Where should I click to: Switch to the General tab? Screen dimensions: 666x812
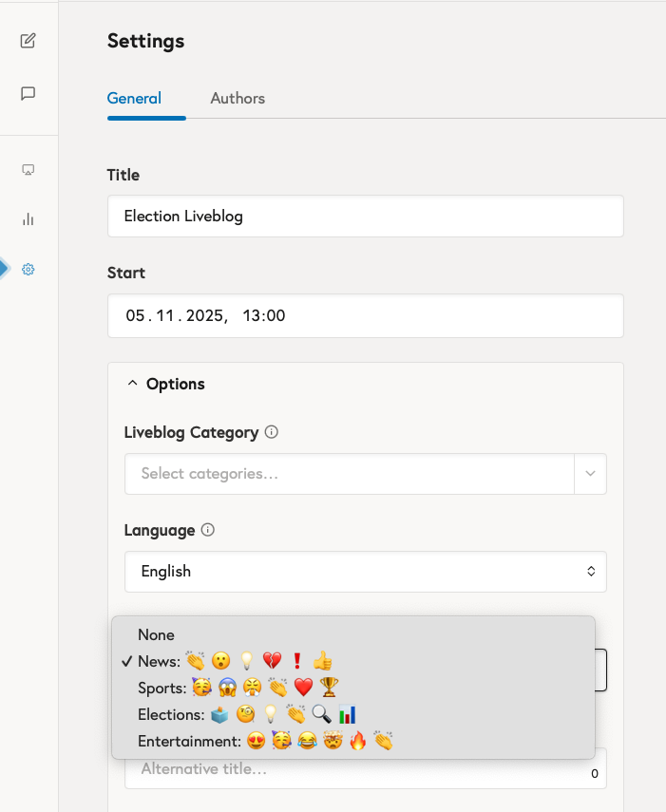pyautogui.click(x=134, y=99)
